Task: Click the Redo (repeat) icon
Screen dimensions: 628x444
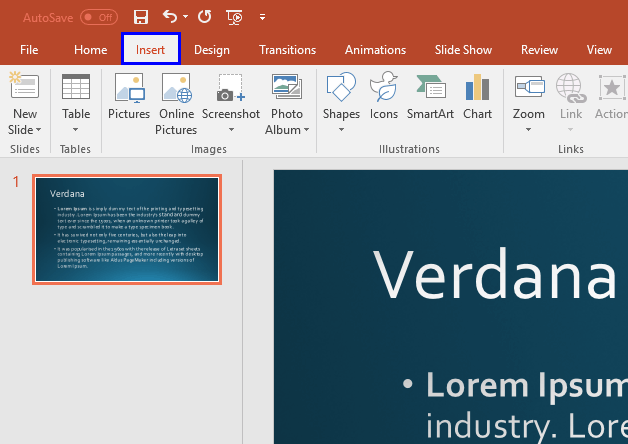Action: click(205, 17)
